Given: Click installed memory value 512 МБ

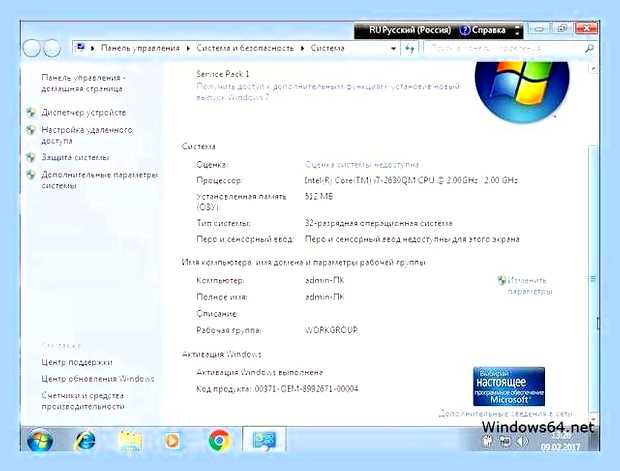Looking at the screenshot, I should click(319, 197).
